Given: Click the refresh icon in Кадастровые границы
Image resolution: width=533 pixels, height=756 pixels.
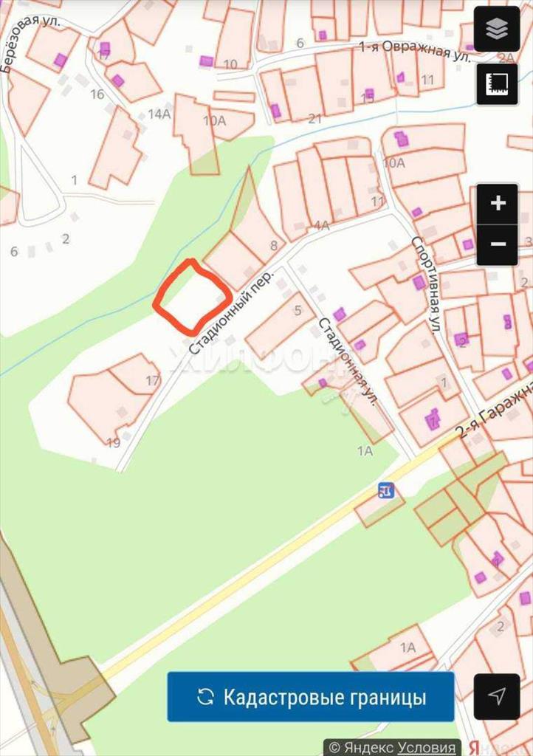Looking at the screenshot, I should (206, 697).
